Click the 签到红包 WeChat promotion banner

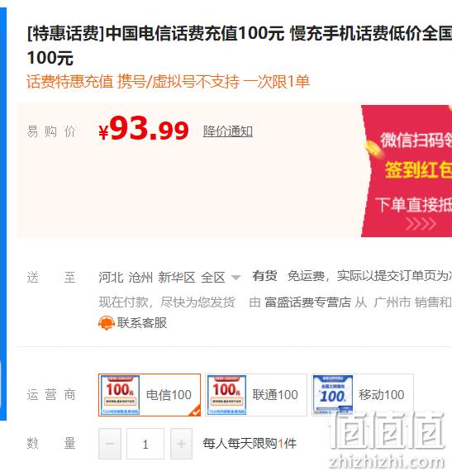407,171
